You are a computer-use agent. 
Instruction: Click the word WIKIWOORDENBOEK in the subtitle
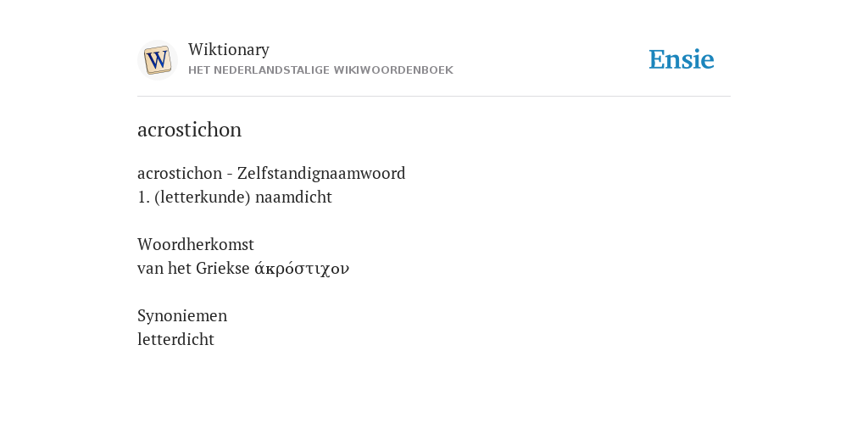(x=399, y=70)
